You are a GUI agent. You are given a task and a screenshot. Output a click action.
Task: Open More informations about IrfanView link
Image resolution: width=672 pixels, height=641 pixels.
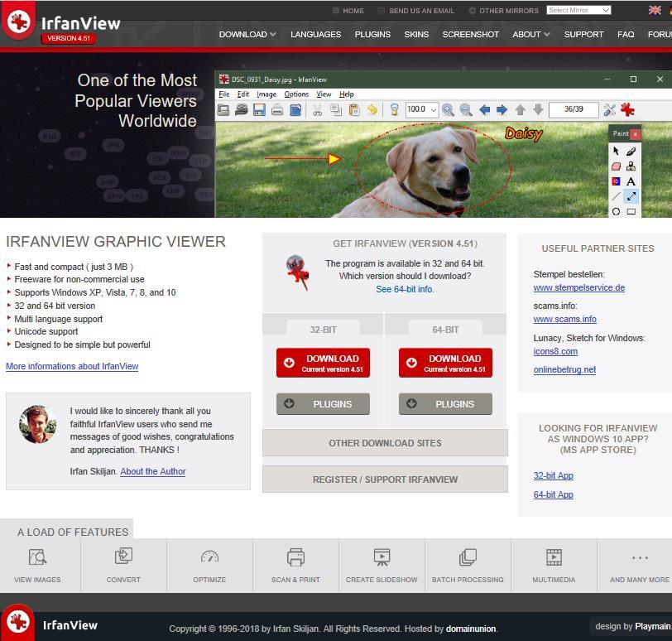[72, 366]
